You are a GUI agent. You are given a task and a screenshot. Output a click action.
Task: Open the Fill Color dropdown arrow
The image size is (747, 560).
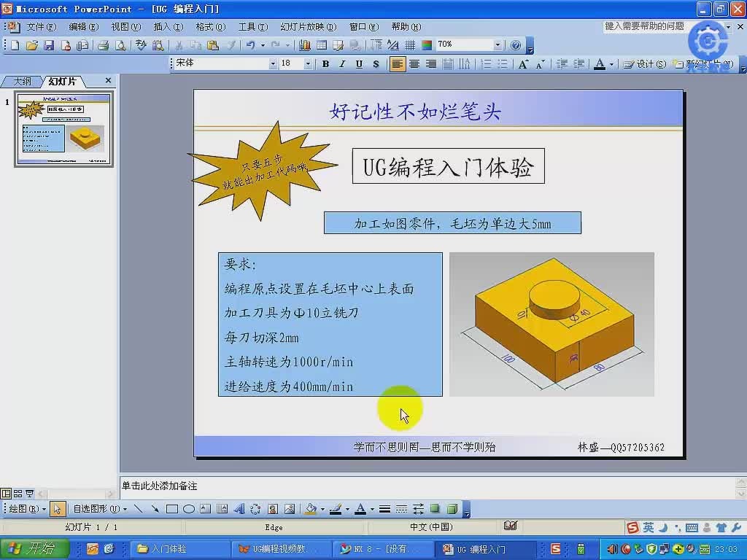click(x=322, y=510)
